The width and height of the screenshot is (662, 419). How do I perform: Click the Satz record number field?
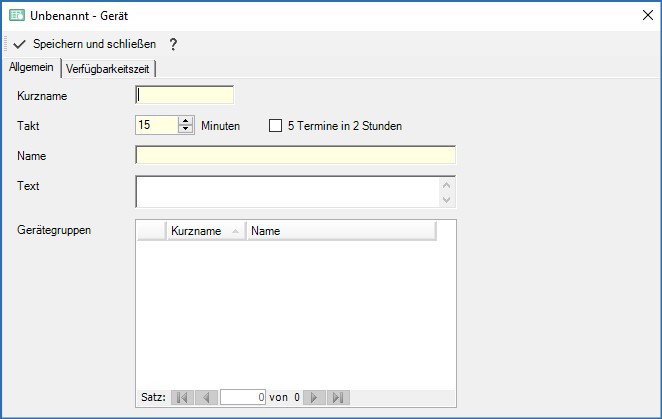pos(243,397)
